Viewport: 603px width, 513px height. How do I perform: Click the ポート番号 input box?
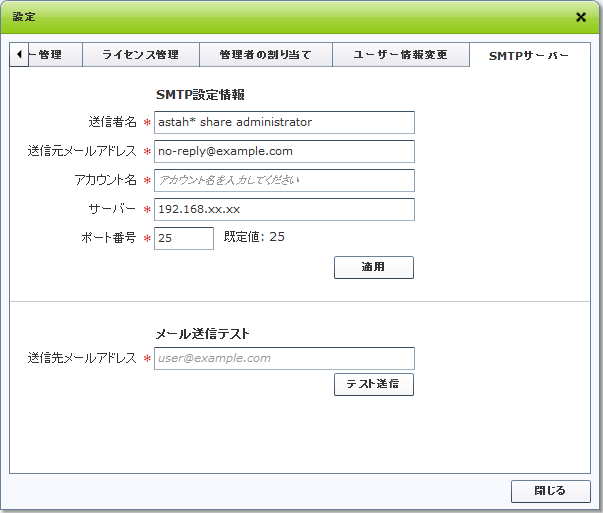[184, 238]
